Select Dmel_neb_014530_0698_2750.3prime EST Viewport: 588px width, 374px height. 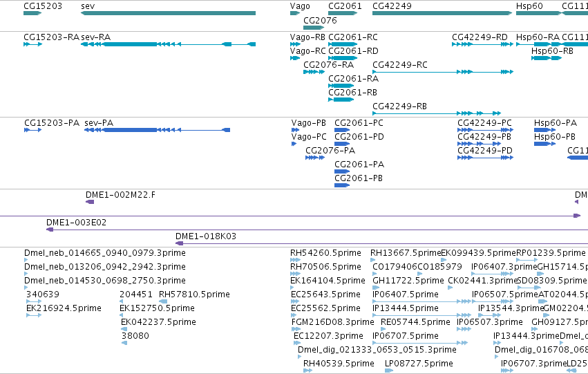coord(26,288)
